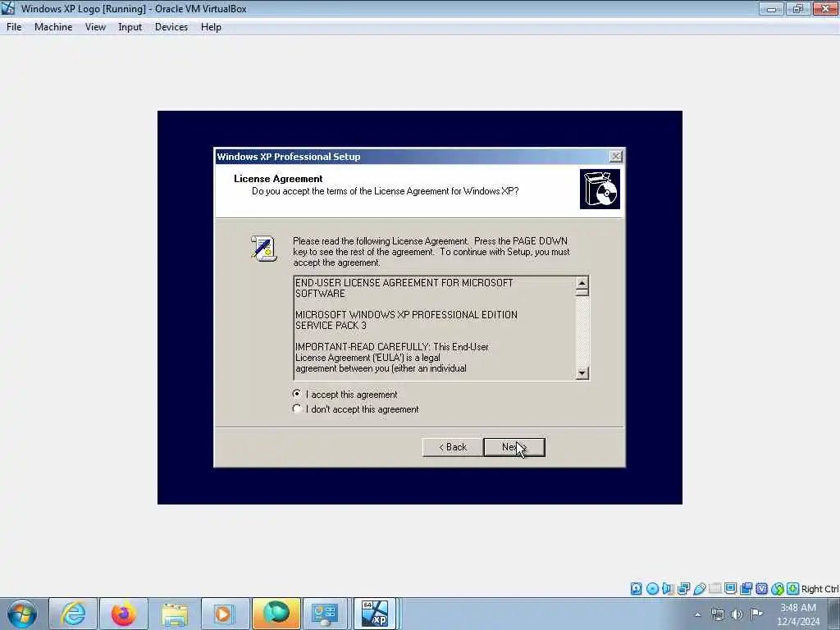The image size is (840, 630).
Task: Show hidden tray icons arrow
Action: 697,614
